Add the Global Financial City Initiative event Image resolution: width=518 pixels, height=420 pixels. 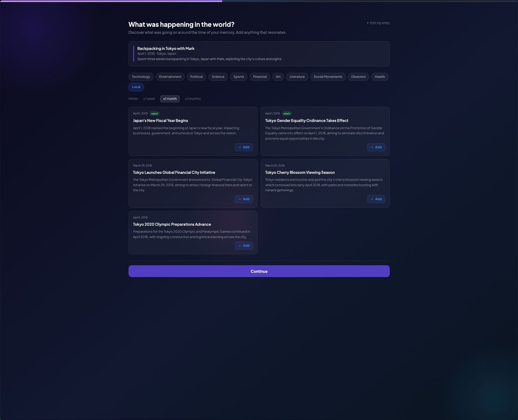[244, 199]
